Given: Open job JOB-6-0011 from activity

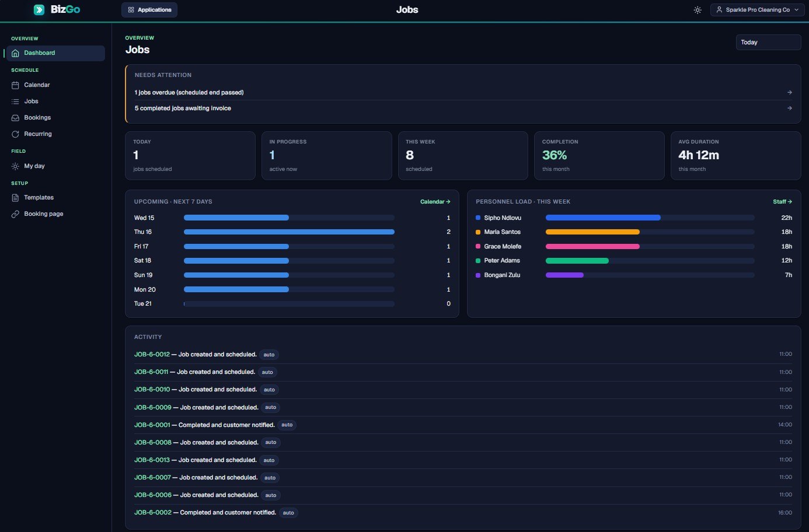Looking at the screenshot, I should tap(151, 372).
